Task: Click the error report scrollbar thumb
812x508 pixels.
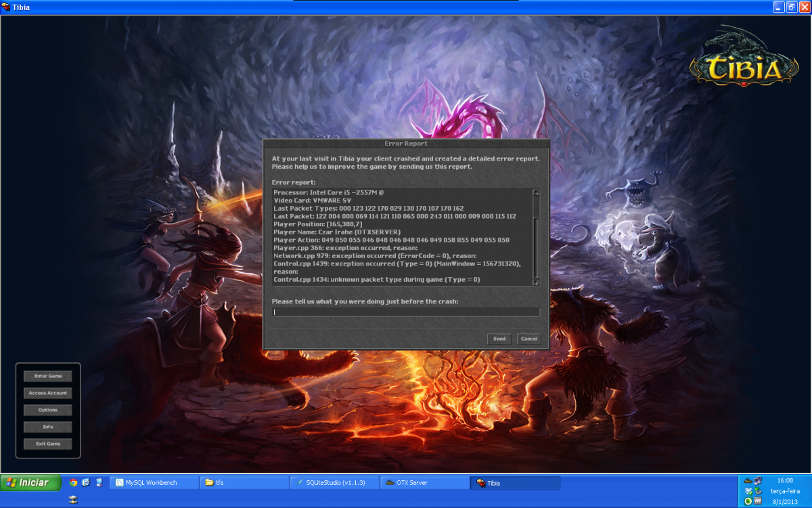Action: click(536, 247)
